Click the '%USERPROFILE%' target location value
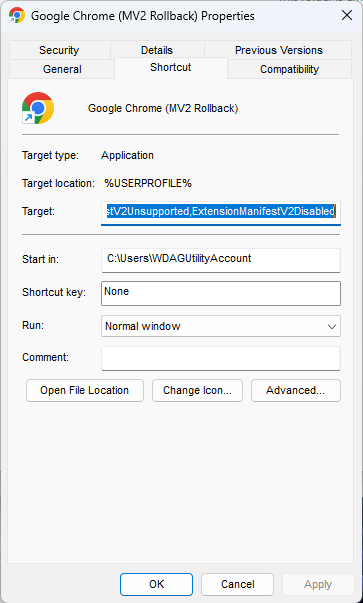The image size is (363, 603). (148, 183)
